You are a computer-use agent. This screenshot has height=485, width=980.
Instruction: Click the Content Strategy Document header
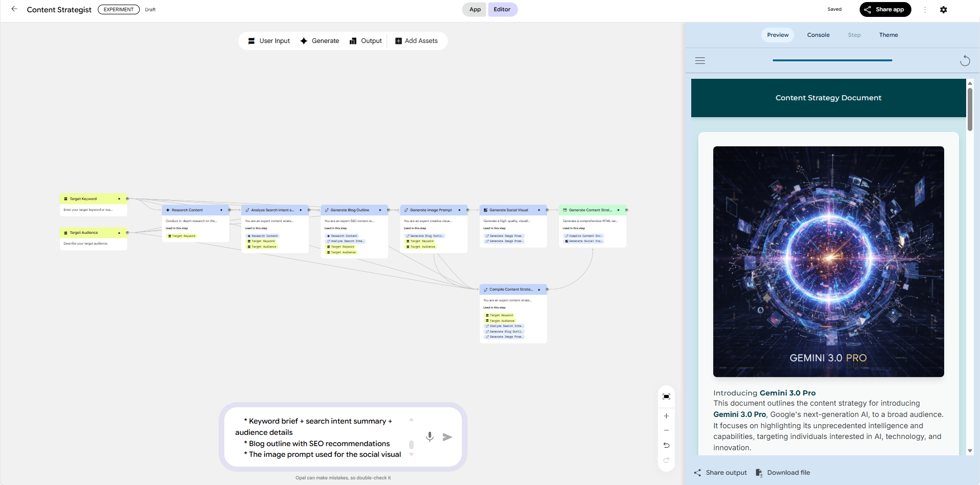click(x=828, y=98)
